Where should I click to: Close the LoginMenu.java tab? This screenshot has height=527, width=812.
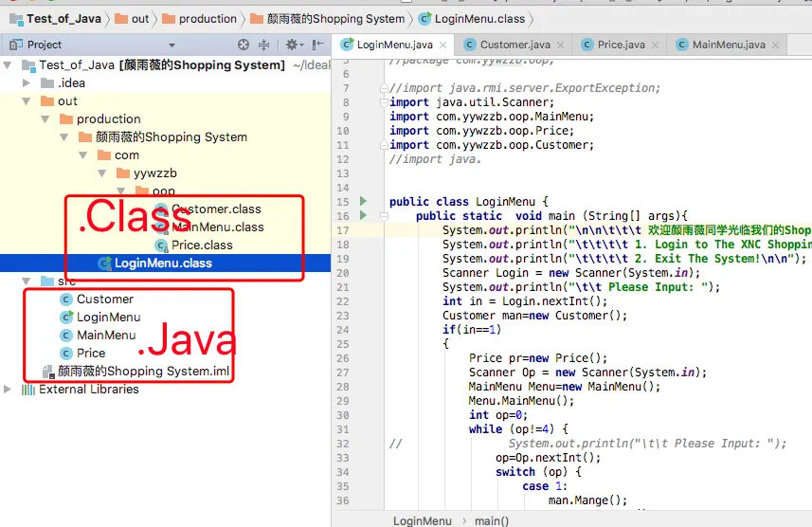[442, 45]
